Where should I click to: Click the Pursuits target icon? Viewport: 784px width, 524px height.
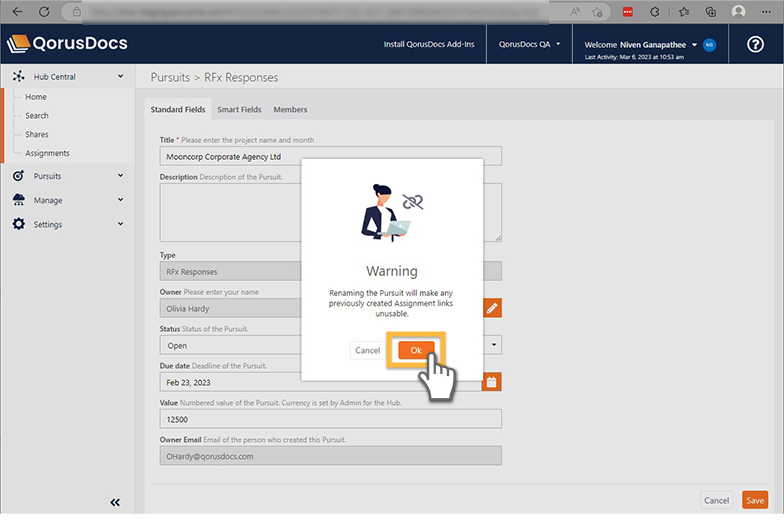(x=18, y=176)
